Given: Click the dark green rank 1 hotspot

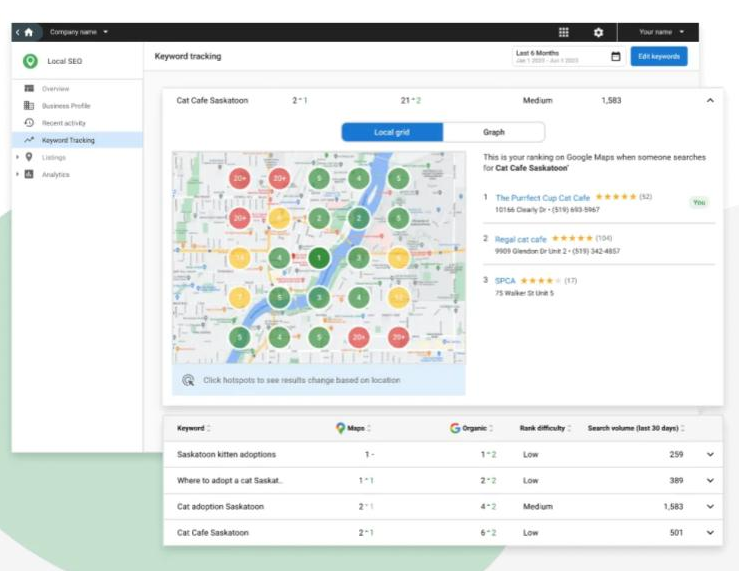Looking at the screenshot, I should [x=319, y=258].
